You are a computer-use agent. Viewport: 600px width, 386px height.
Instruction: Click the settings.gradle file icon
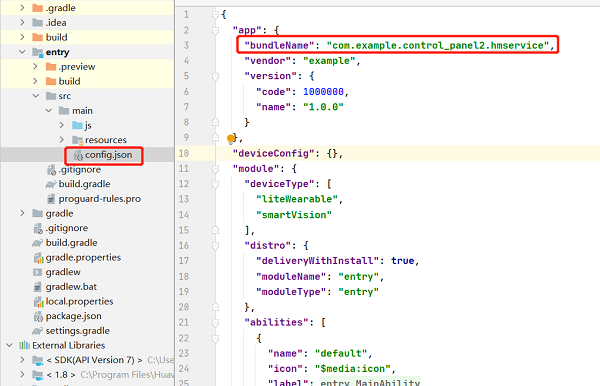38,331
